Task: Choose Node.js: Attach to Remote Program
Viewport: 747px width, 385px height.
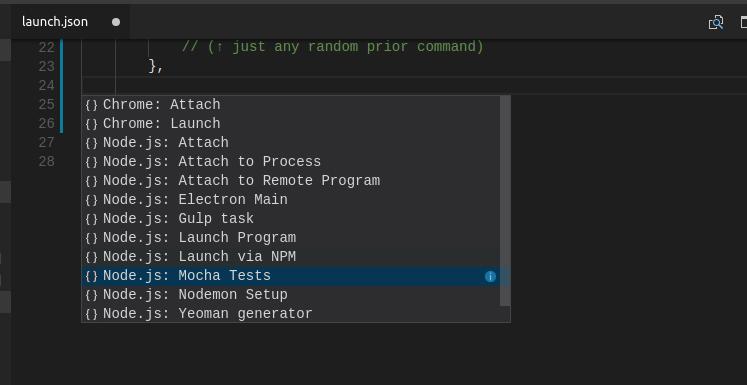Action: click(x=291, y=181)
